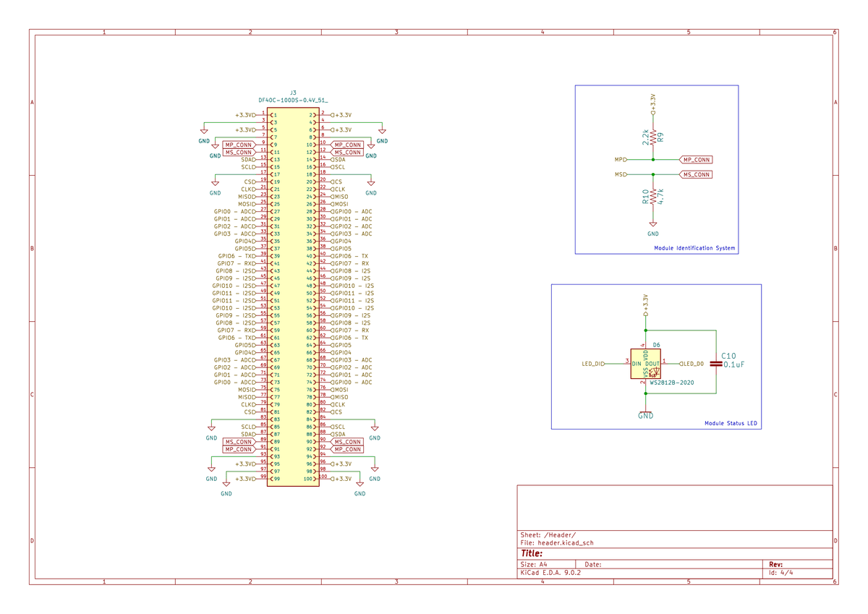The image size is (868, 614).
Task: Select resistor R10 symbol
Action: click(x=653, y=197)
